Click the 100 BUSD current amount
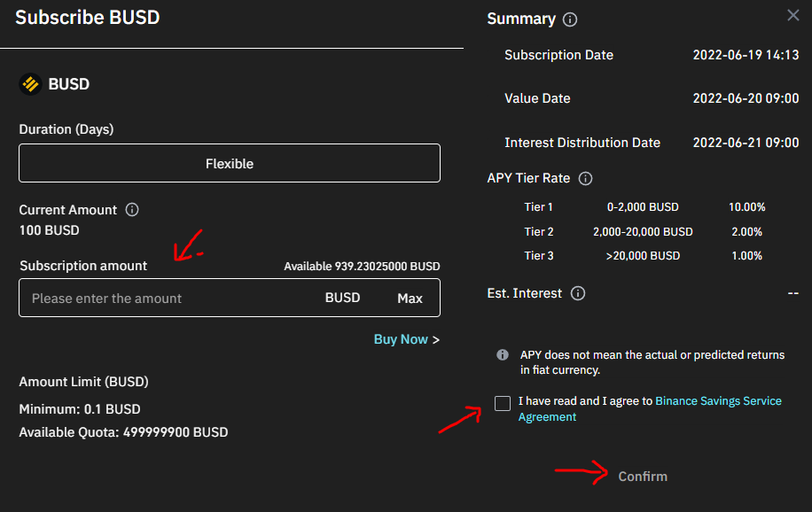Screen dimensions: 812x512 (x=49, y=230)
